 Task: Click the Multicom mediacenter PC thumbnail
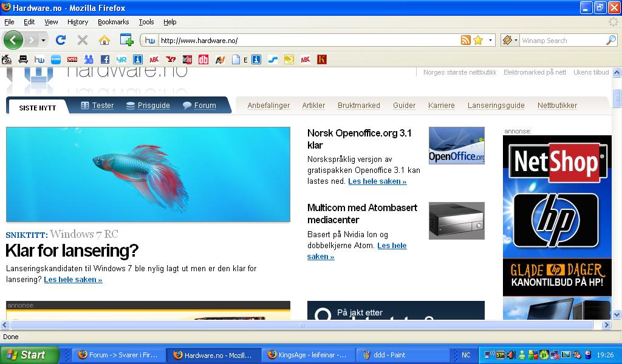coord(457,221)
